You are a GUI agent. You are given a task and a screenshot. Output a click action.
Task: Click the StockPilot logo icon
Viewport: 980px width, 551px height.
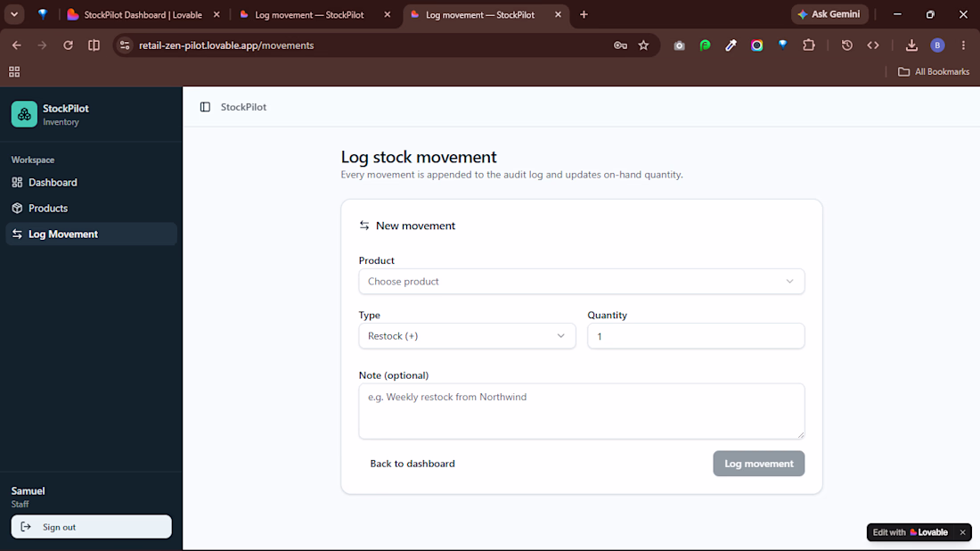pyautogui.click(x=24, y=114)
